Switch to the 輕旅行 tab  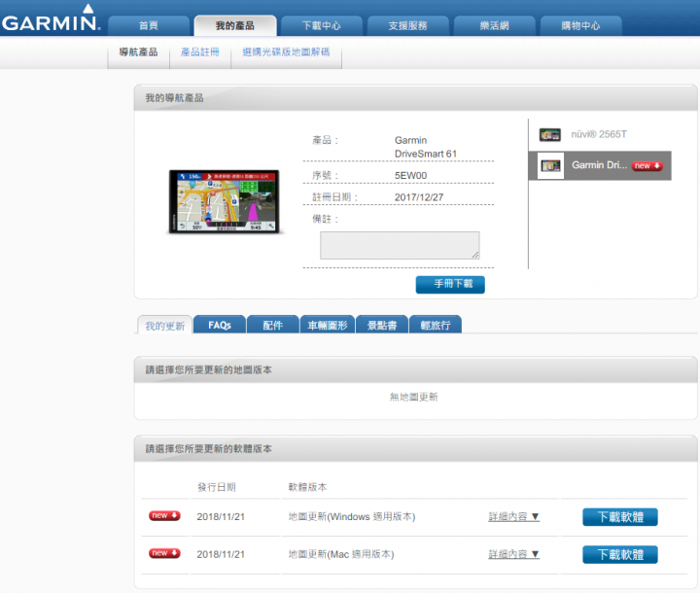[x=436, y=325]
